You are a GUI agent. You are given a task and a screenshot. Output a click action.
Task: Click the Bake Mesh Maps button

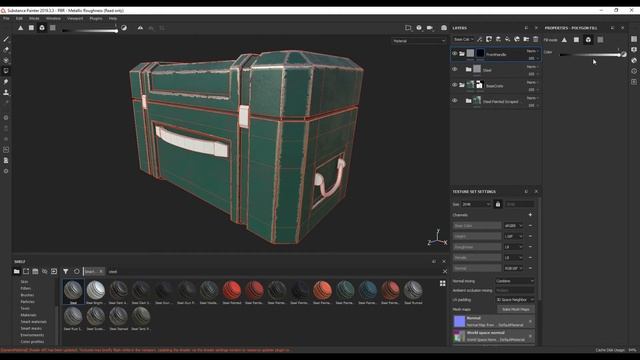click(516, 309)
